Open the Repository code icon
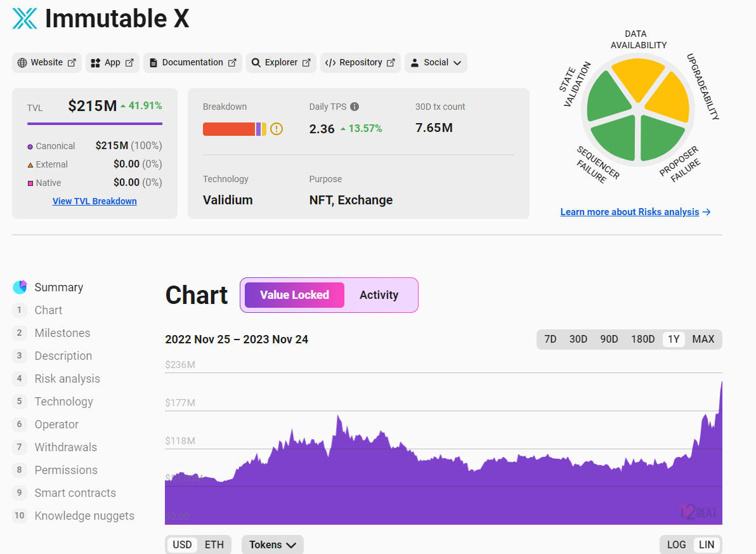The image size is (756, 554). click(x=332, y=62)
